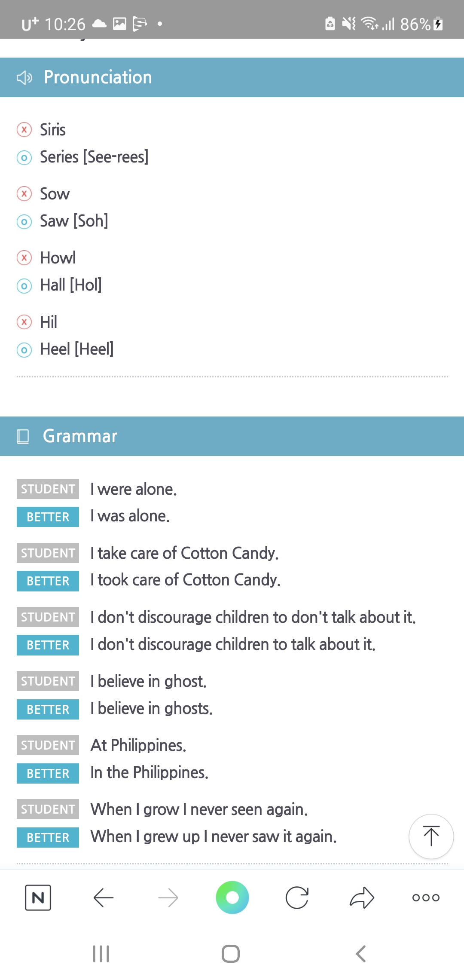464x980 pixels.
Task: Reload the page with refresh icon
Action: tap(297, 897)
